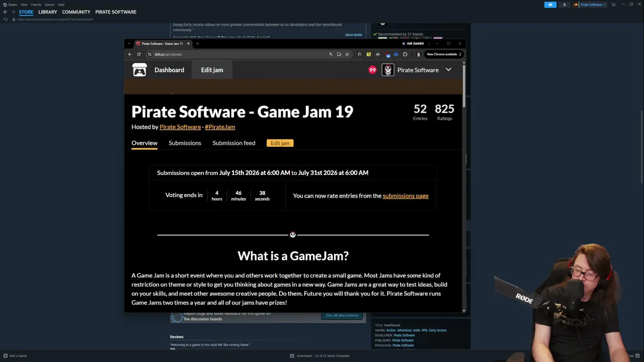The height and width of the screenshot is (362, 644).
Task: Open the Steam View menu
Action: pyautogui.click(x=24, y=5)
